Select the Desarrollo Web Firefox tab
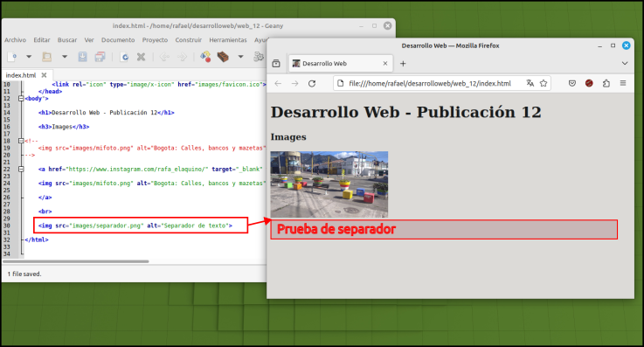Screen dimensions: 644x347 pyautogui.click(x=341, y=63)
